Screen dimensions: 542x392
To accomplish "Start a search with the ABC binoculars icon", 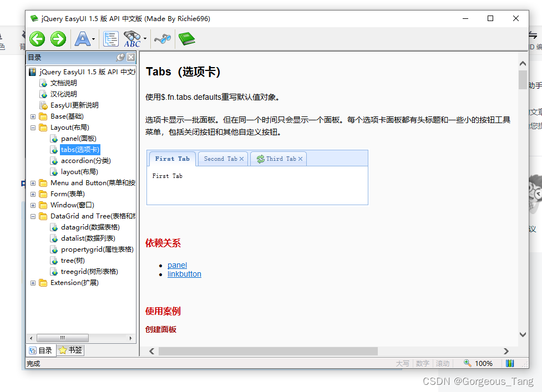I will (133, 39).
